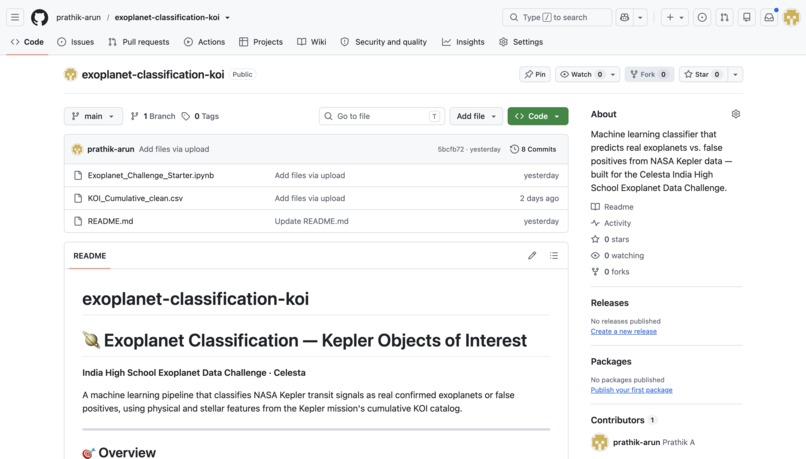
Task: View 1 Branch link
Action: [x=153, y=116]
